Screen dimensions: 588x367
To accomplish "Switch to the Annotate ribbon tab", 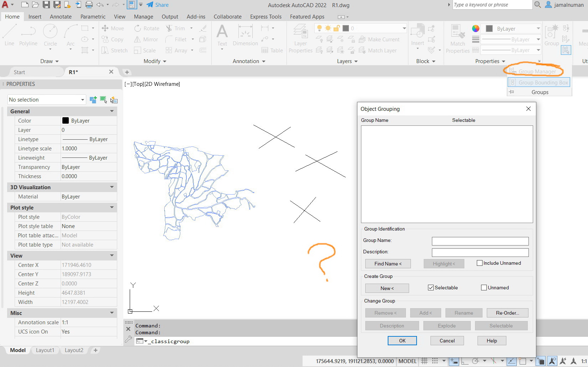I will [61, 16].
